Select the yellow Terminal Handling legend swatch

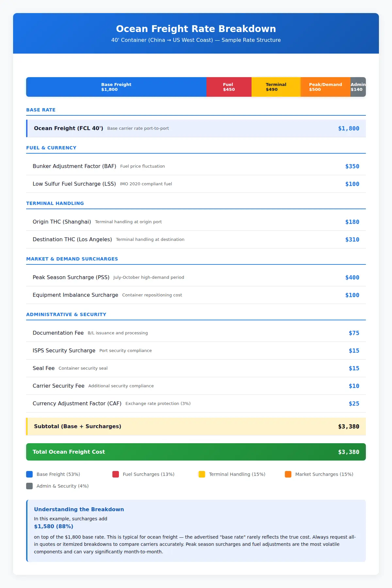(202, 474)
